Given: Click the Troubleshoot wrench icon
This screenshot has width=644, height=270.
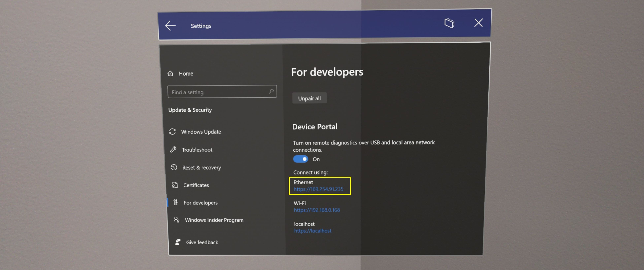Looking at the screenshot, I should pyautogui.click(x=174, y=149).
